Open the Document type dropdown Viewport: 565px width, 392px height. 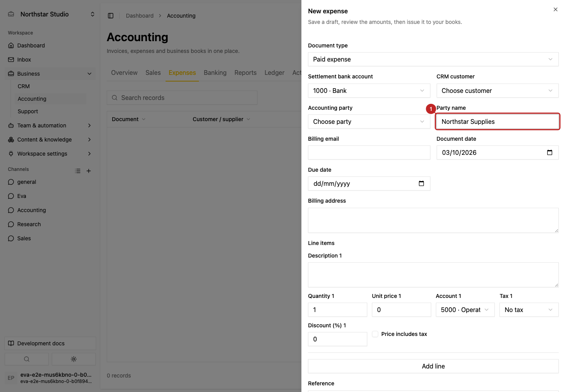click(433, 59)
